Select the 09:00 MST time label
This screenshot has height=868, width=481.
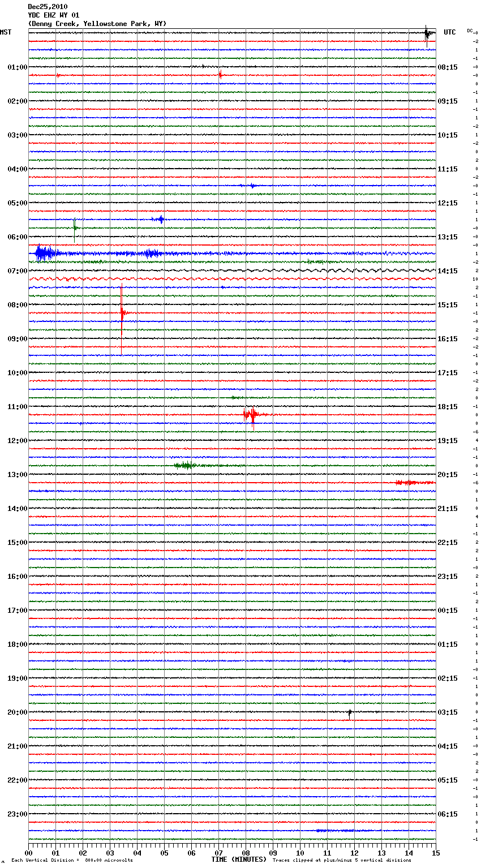[x=18, y=339]
